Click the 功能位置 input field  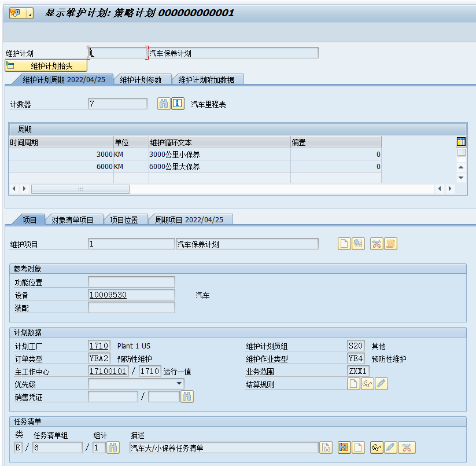tap(131, 282)
